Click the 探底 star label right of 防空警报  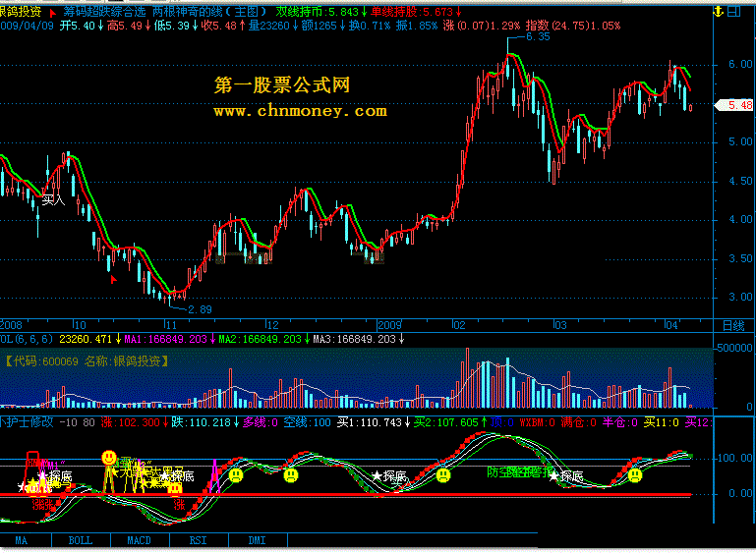point(566,476)
